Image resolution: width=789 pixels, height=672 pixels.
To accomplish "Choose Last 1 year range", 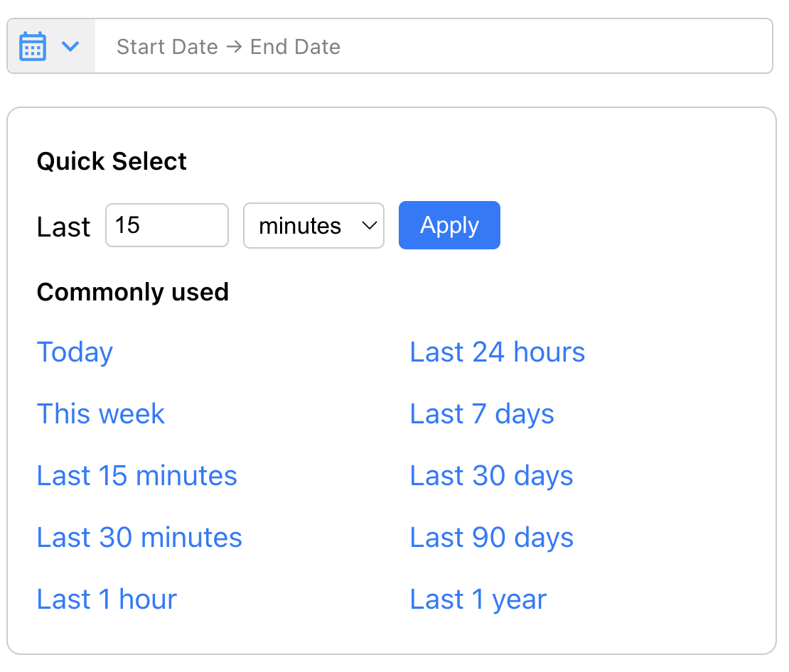I will [x=478, y=600].
